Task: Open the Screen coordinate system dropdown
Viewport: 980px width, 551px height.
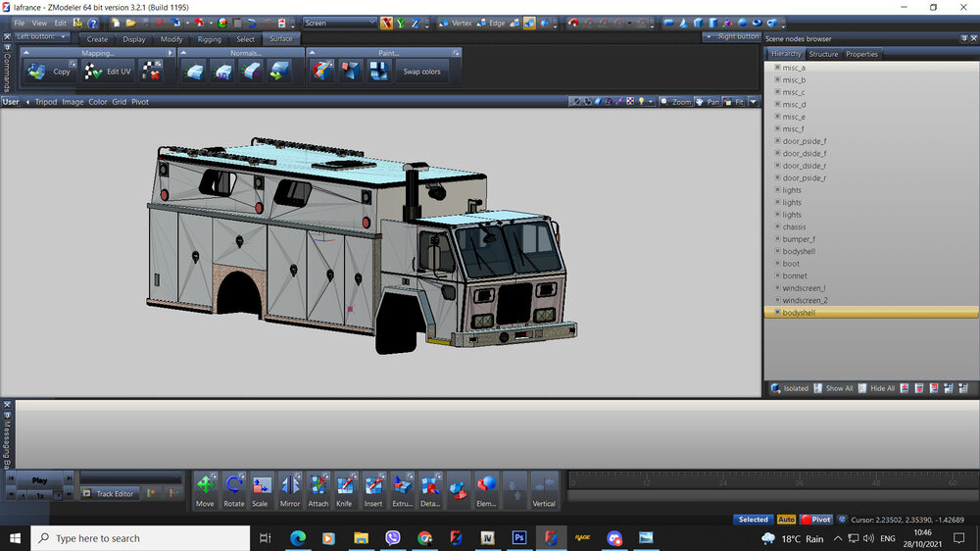Action: pos(339,23)
